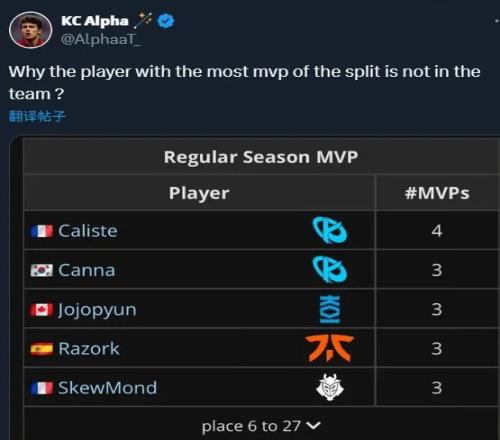Image resolution: width=500 pixels, height=440 pixels.
Task: Click the Fnatic logo in Razork's row
Action: (x=329, y=348)
